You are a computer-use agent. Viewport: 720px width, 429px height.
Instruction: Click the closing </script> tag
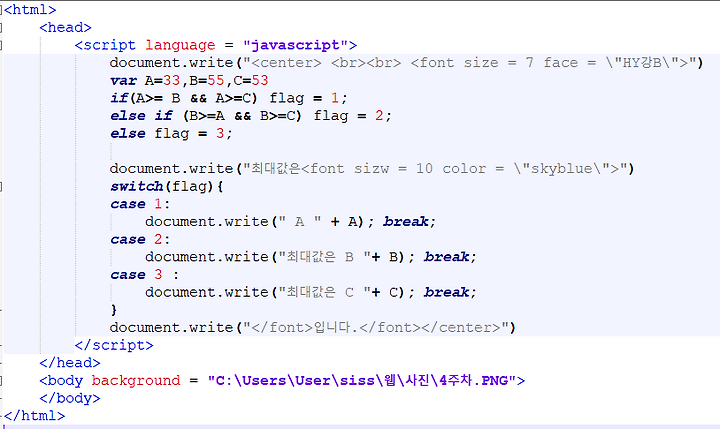click(114, 345)
